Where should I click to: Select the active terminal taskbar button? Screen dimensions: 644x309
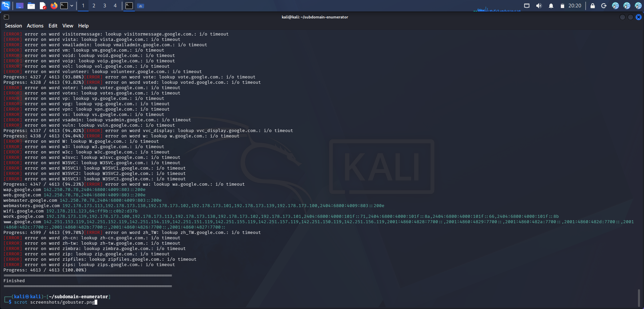(129, 6)
